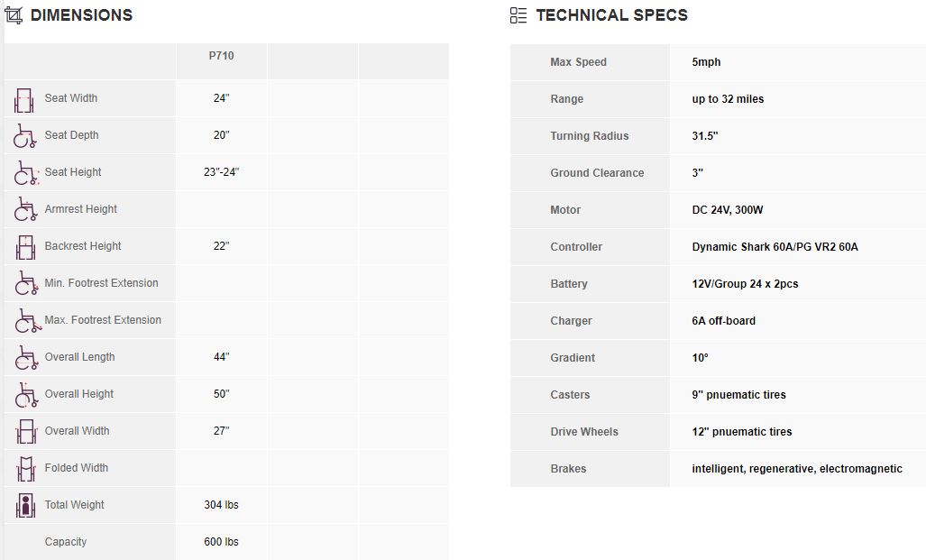Click the Seat Depth wheelchair icon

click(25, 136)
